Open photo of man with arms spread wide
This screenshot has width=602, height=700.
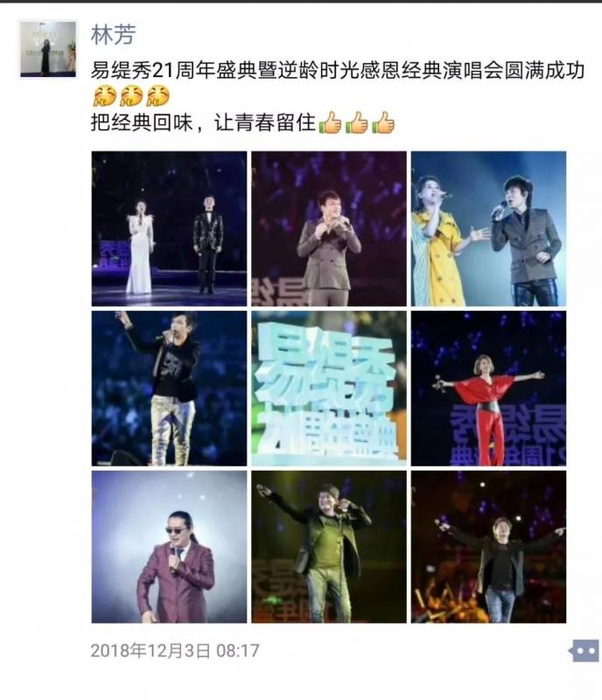tap(488, 547)
